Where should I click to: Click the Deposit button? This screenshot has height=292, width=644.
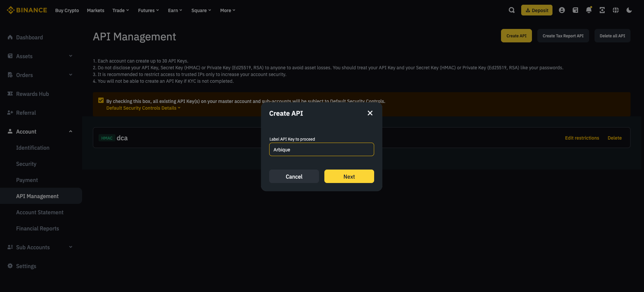tap(537, 10)
